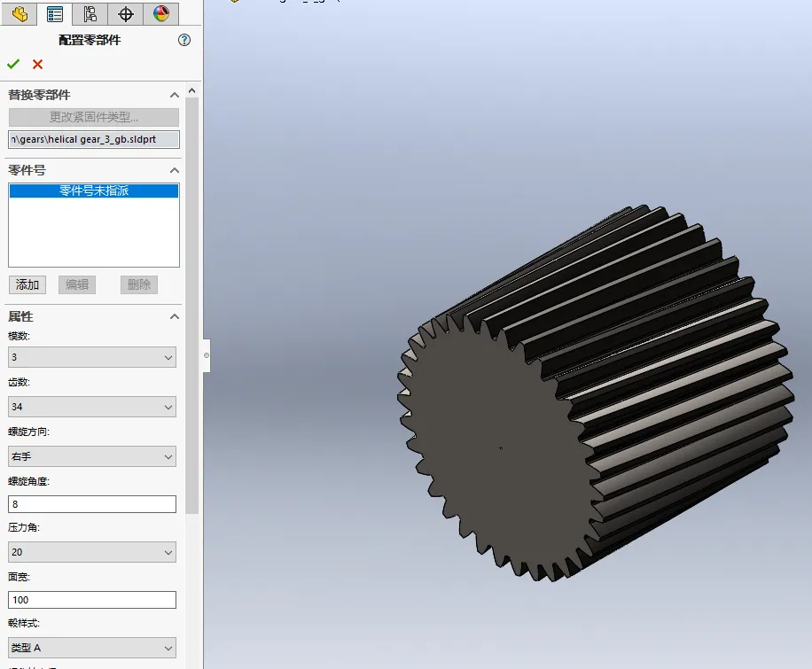The height and width of the screenshot is (669, 812).
Task: Click the 更改紧固件类型 button
Action: 94,117
